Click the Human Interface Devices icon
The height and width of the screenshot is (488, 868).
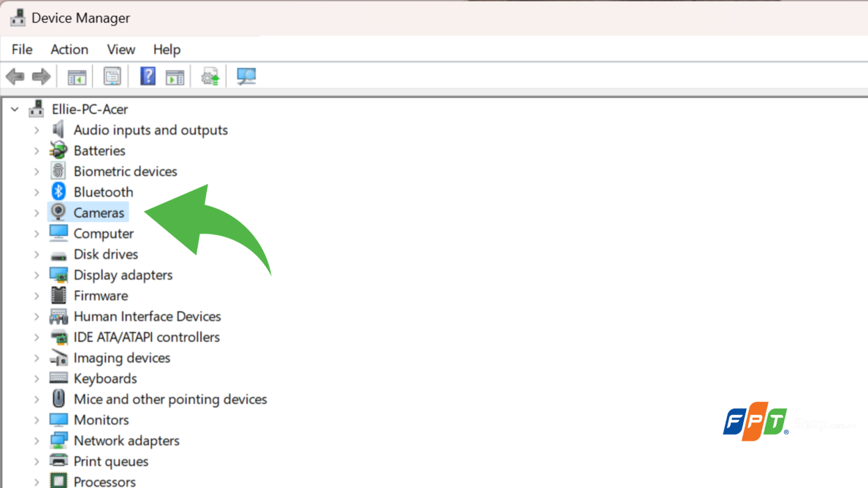[58, 316]
